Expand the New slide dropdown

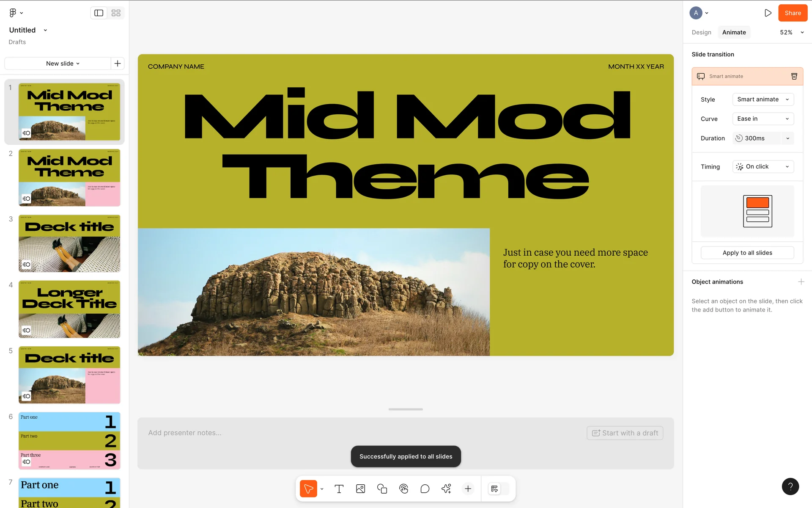[x=63, y=63]
